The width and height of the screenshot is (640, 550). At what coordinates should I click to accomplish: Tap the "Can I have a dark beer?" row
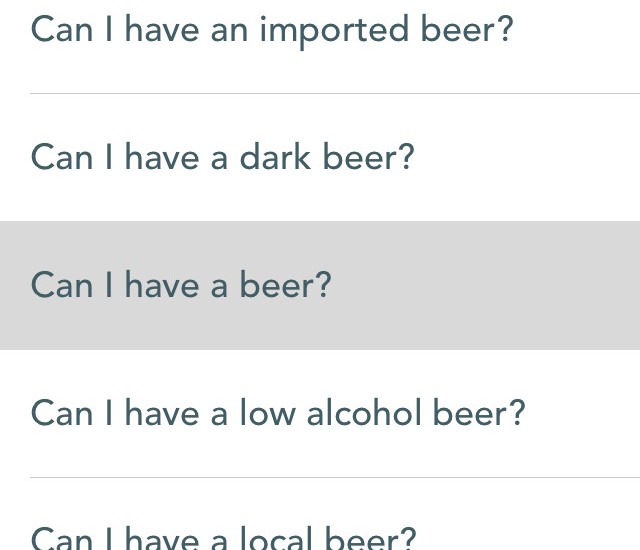[x=222, y=158]
